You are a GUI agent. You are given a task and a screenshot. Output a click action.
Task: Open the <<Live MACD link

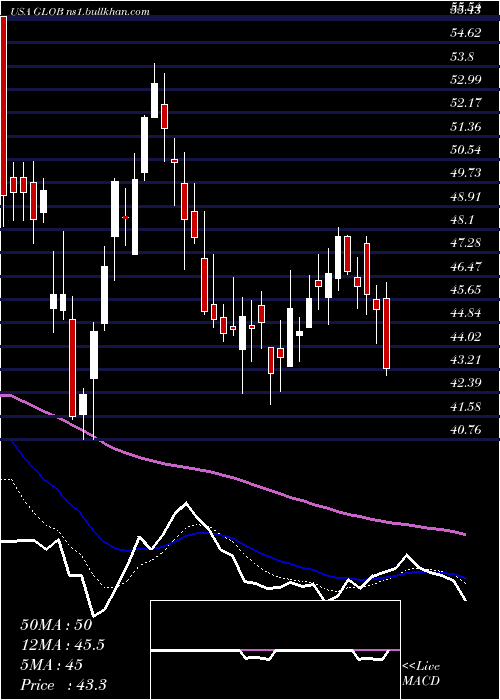(x=421, y=674)
